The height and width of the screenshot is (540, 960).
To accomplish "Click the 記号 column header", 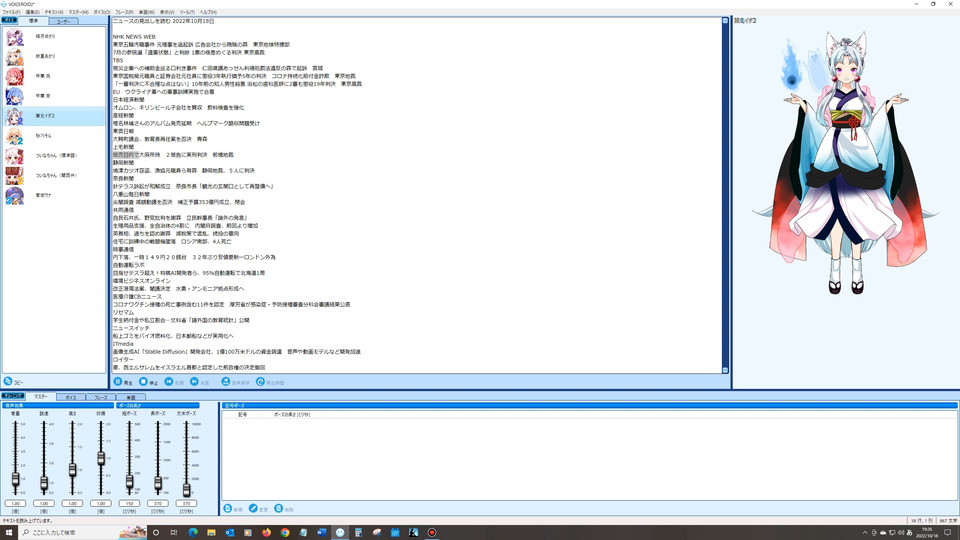I will pyautogui.click(x=242, y=414).
